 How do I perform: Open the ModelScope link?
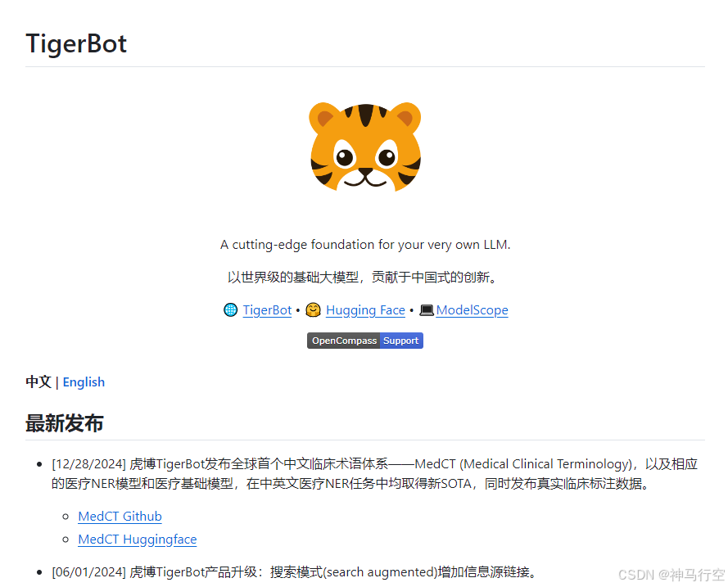pyautogui.click(x=472, y=310)
